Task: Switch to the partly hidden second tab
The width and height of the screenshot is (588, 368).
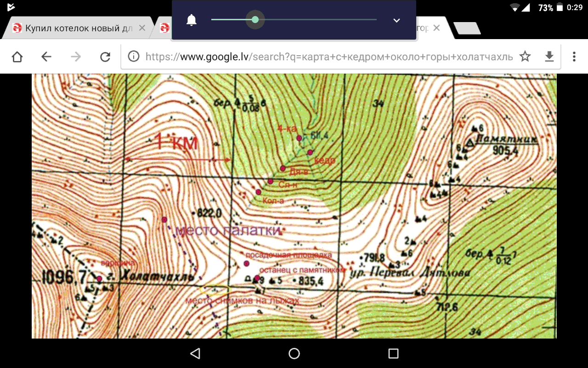Action: click(x=164, y=28)
